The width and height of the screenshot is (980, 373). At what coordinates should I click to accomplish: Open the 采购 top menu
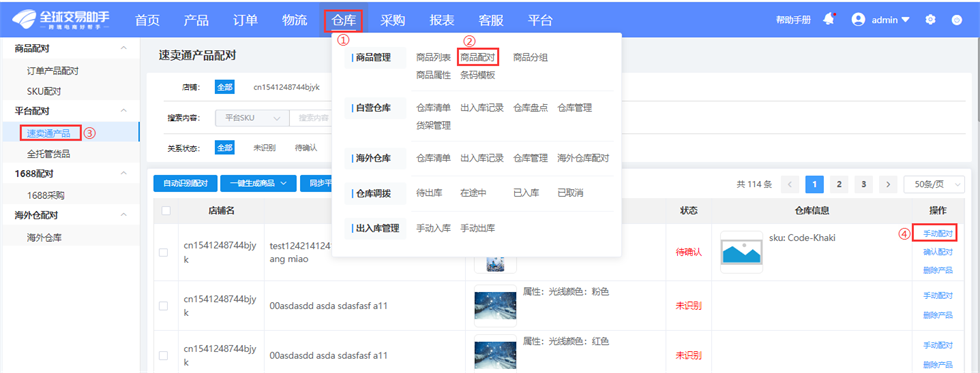pyautogui.click(x=393, y=20)
